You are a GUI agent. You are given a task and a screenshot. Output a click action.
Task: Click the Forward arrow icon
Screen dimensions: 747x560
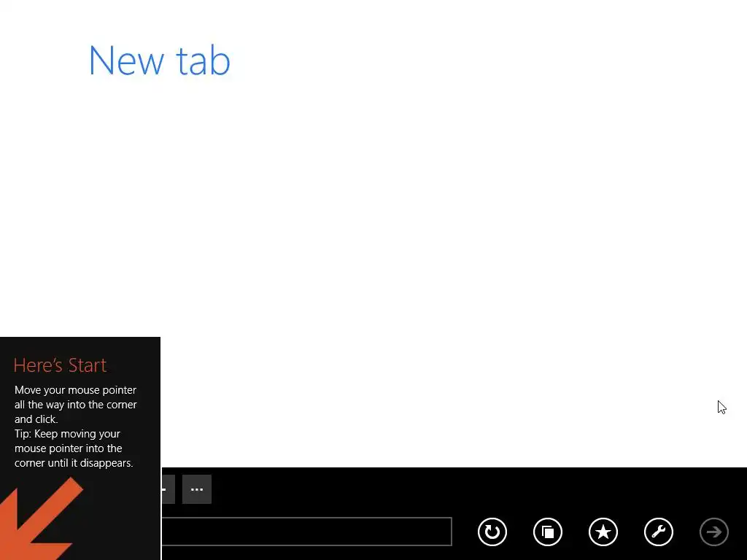713,532
